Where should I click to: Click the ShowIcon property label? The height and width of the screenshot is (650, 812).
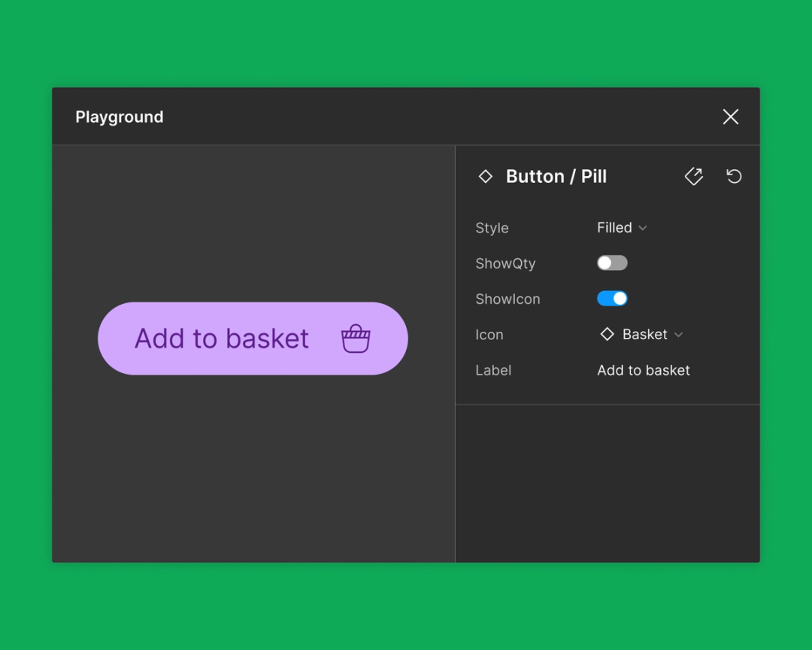click(x=507, y=299)
